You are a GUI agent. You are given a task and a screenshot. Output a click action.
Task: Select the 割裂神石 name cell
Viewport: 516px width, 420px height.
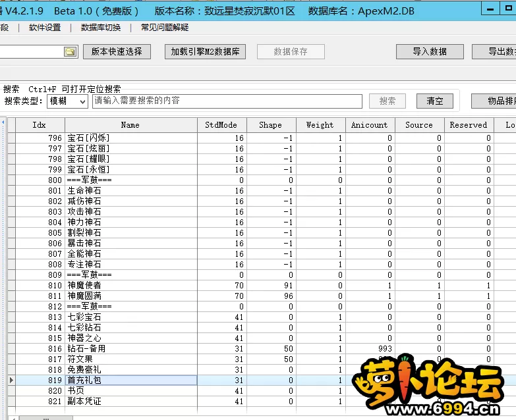tap(131, 232)
